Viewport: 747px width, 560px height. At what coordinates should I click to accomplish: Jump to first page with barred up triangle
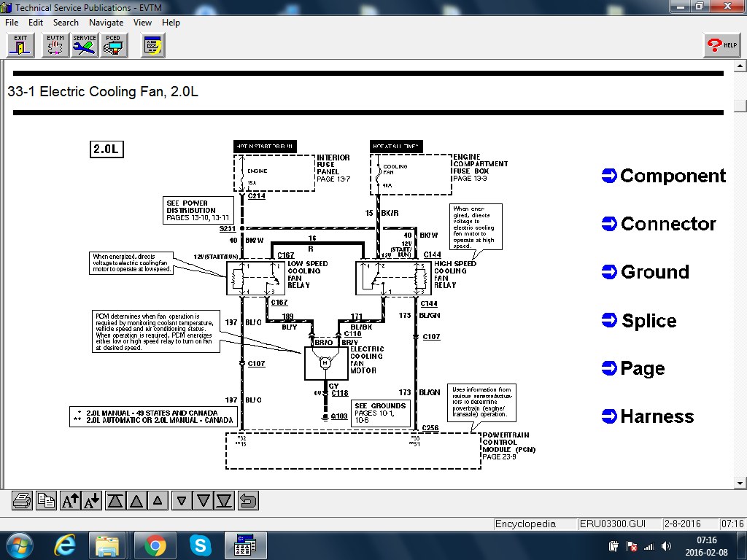[x=115, y=500]
